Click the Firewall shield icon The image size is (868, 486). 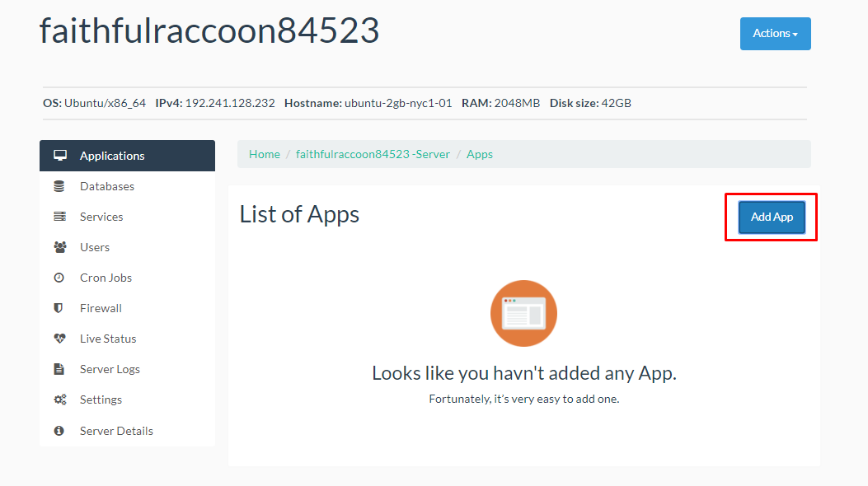[x=59, y=307]
